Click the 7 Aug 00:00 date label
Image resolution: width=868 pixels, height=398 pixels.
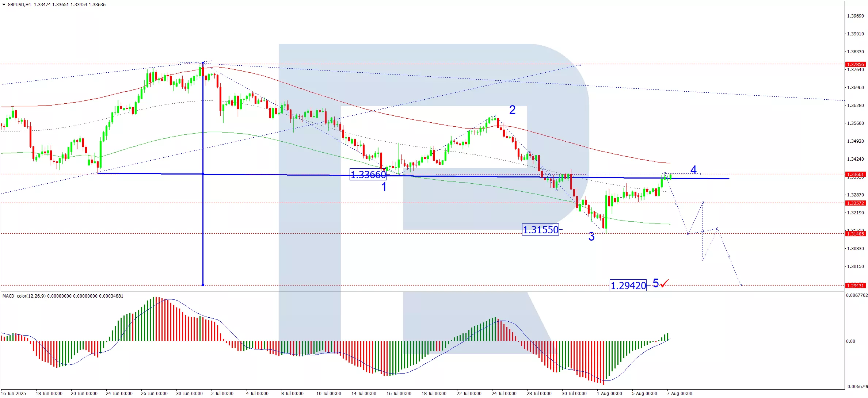pyautogui.click(x=679, y=393)
